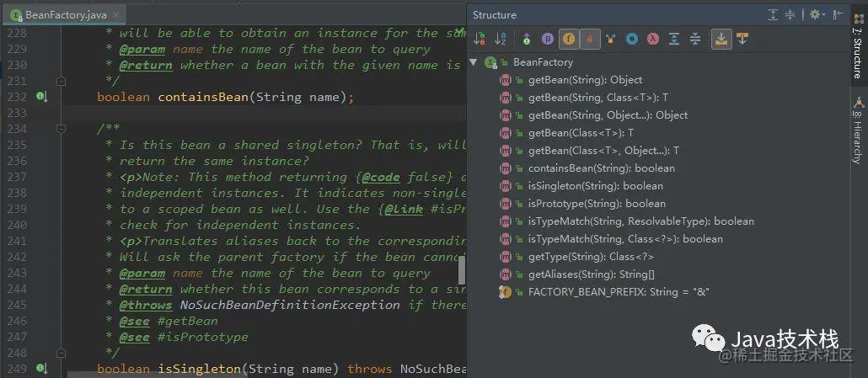Click isSingleton method name on line 249
868x378 pixels.
click(199, 369)
